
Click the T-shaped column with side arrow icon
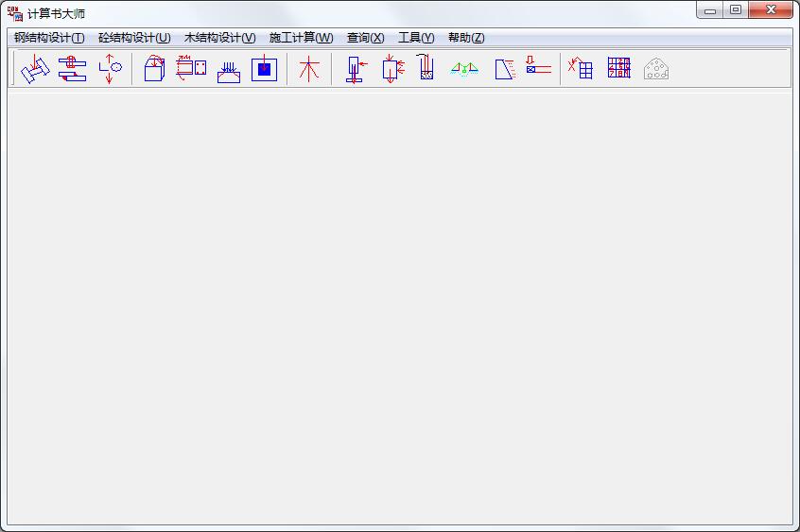point(356,69)
